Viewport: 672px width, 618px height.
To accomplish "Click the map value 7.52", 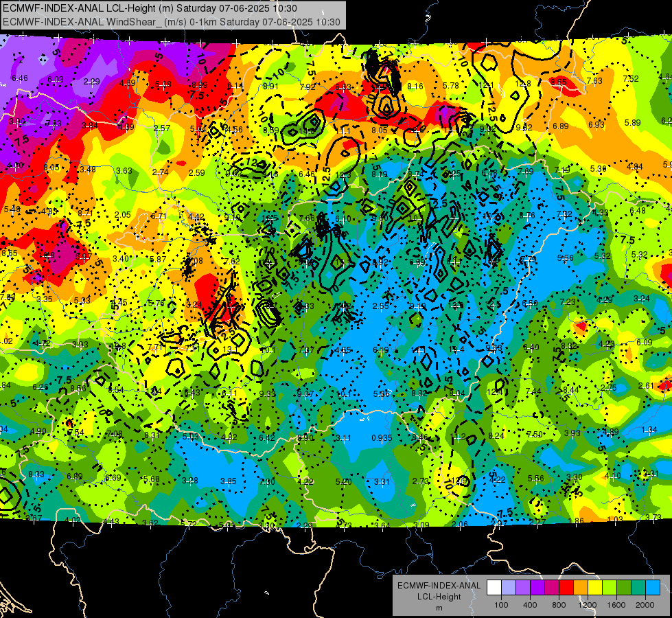I will pyautogui.click(x=631, y=78).
